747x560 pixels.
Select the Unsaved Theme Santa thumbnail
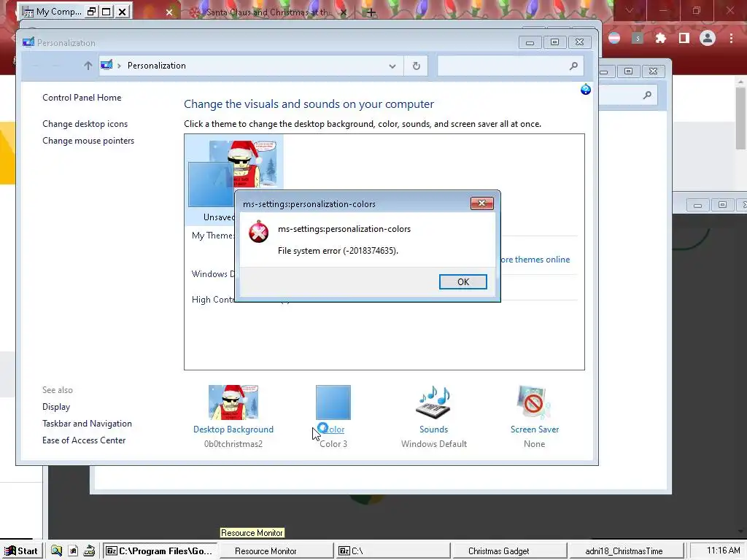[x=234, y=179]
